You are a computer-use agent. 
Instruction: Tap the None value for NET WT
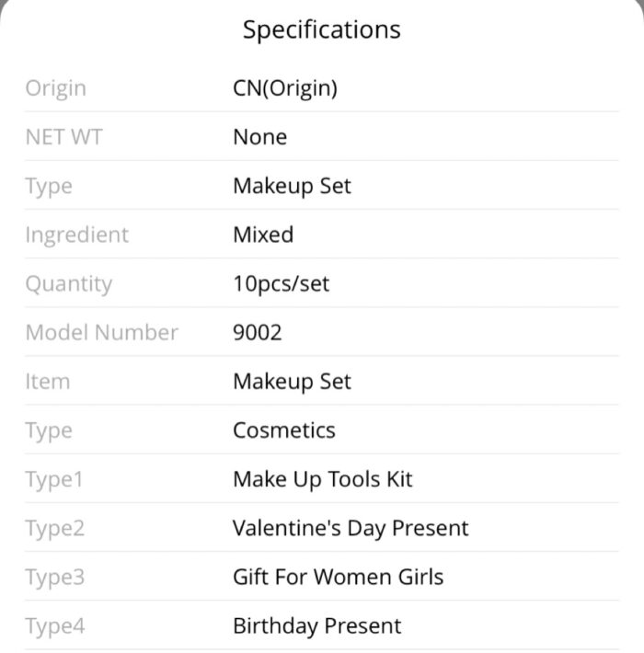point(260,137)
